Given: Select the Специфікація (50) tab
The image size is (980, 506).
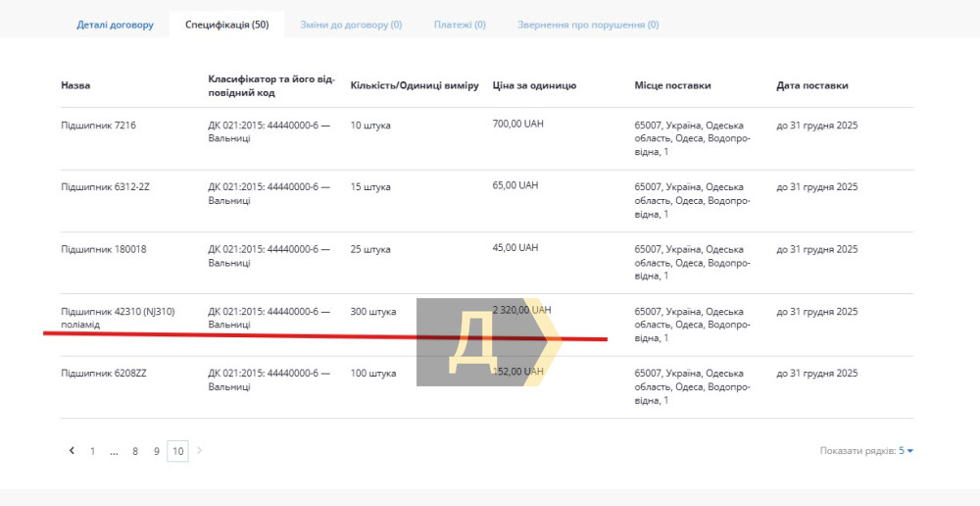Looking at the screenshot, I should pyautogui.click(x=226, y=25).
